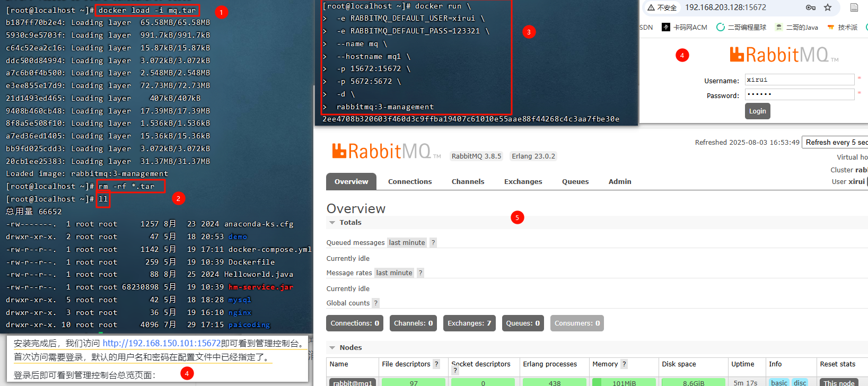Change Queued messages range from last minute
This screenshot has height=386, width=868.
point(407,242)
